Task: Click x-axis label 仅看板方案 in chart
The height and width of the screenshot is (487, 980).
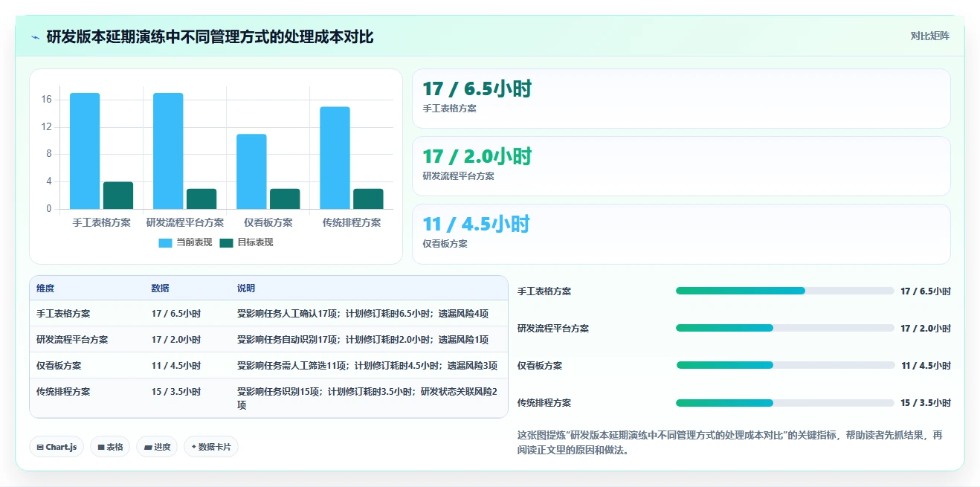Action: (268, 222)
